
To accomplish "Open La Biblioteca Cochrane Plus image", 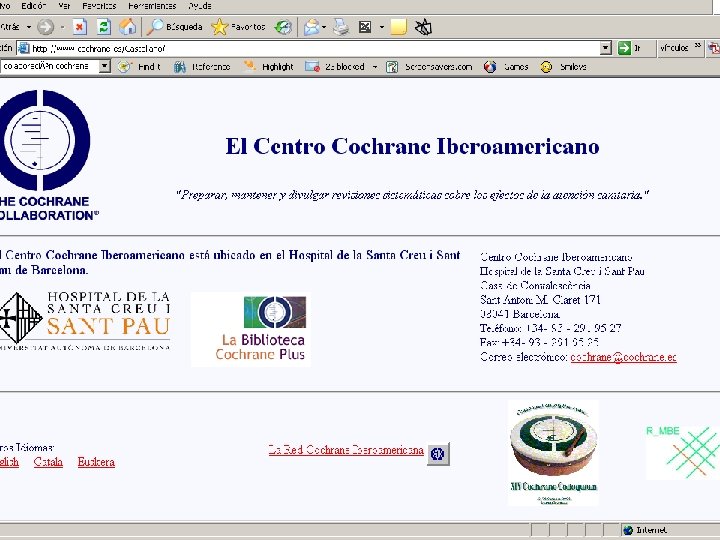I will pyautogui.click(x=251, y=329).
